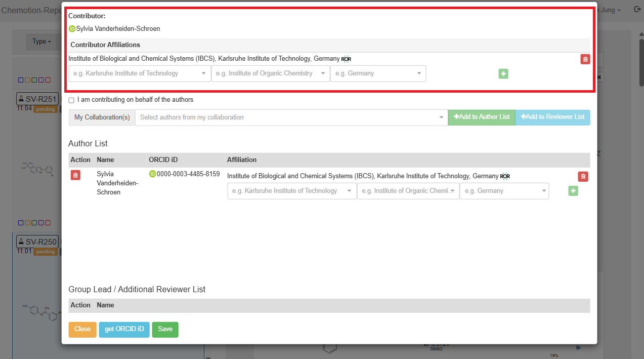Click green plus to add author affiliation
Image resolution: width=644 pixels, height=359 pixels.
pyautogui.click(x=573, y=191)
